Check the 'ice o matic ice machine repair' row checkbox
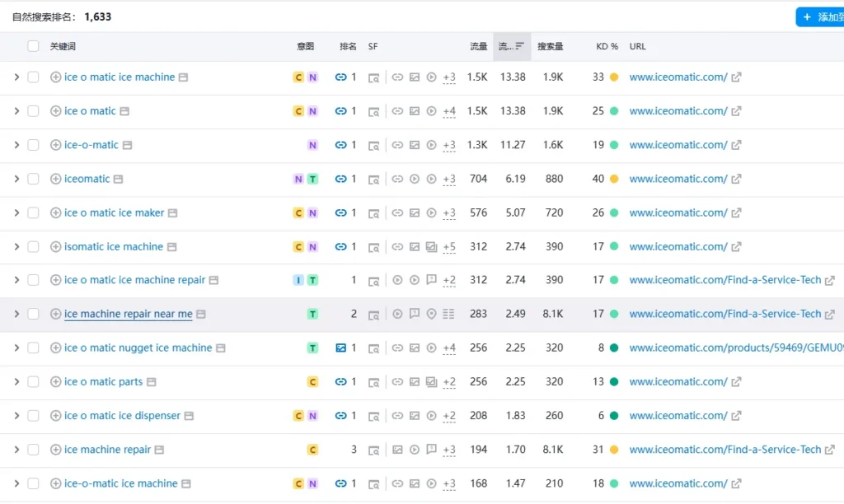 [x=33, y=280]
